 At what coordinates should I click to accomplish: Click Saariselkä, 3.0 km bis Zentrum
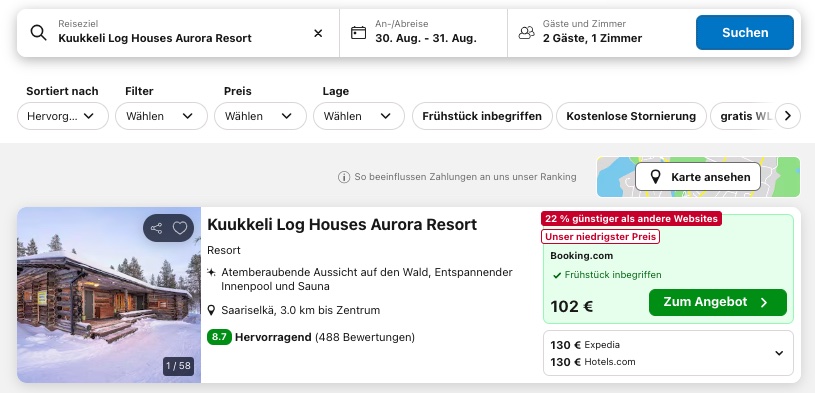(300, 311)
